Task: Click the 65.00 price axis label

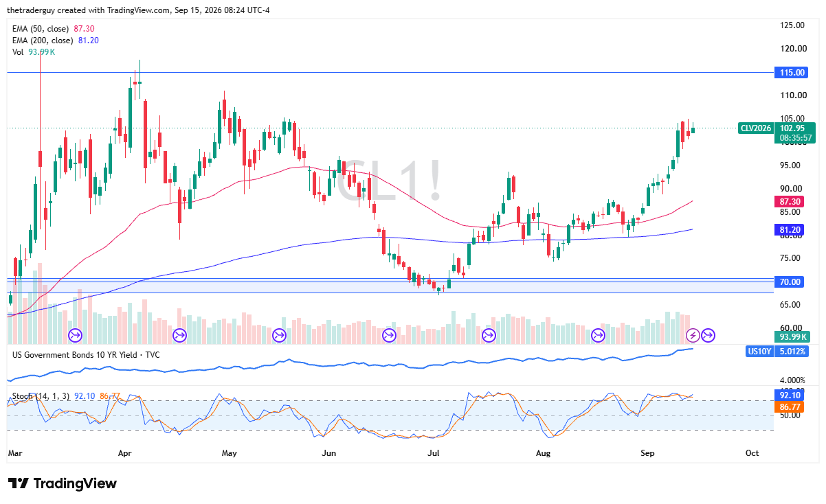Action: pos(792,305)
